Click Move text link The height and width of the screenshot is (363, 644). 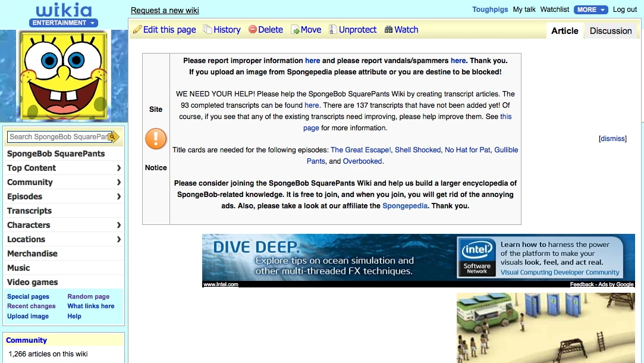tap(311, 30)
